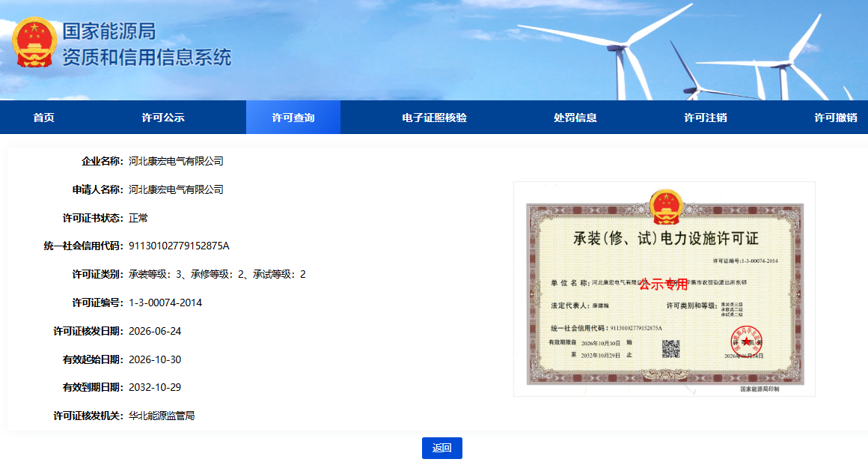Click the header title 资质和信用信息系统
Viewport: 868px width, 465px height.
tap(147, 57)
